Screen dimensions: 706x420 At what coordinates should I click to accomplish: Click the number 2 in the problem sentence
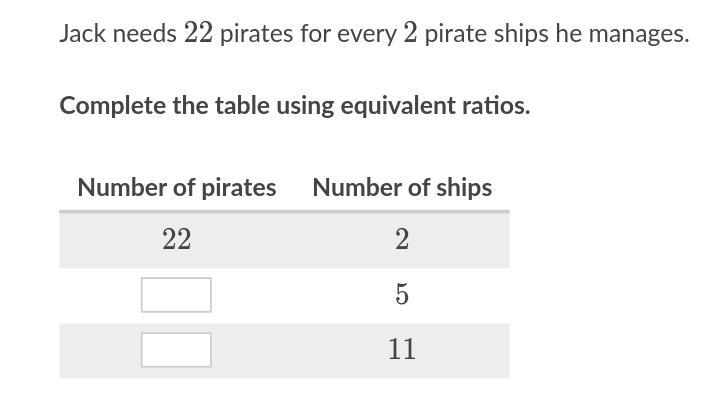[410, 34]
